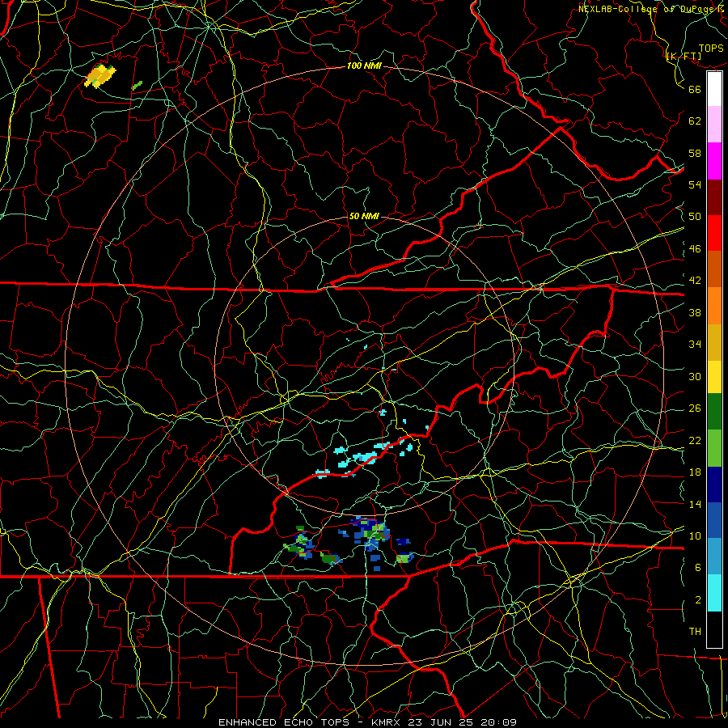Click the TH scale label

pos(695,632)
